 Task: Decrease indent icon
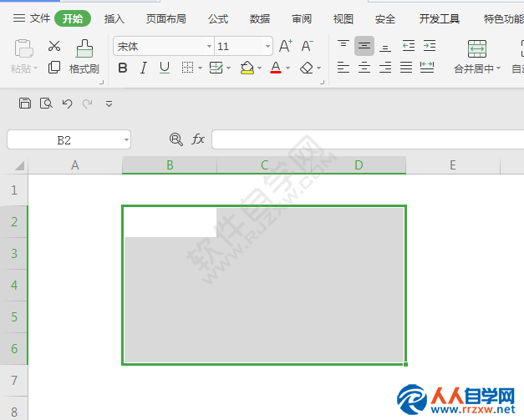tap(409, 46)
